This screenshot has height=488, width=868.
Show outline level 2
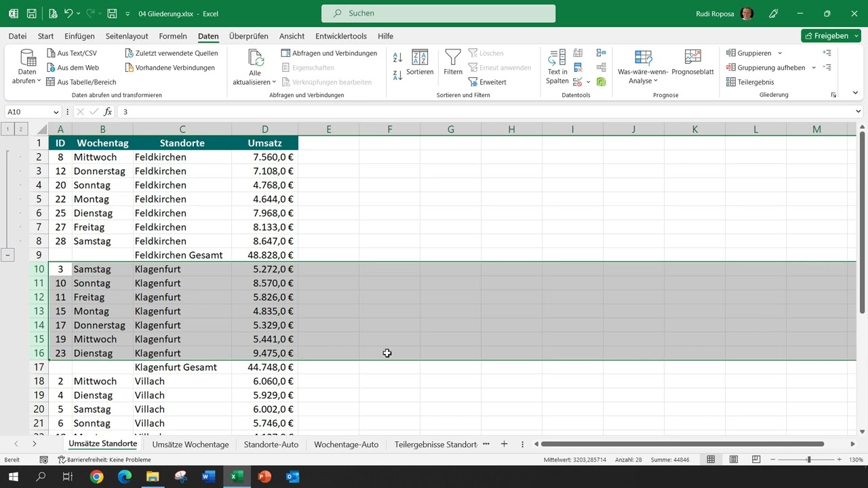click(21, 129)
